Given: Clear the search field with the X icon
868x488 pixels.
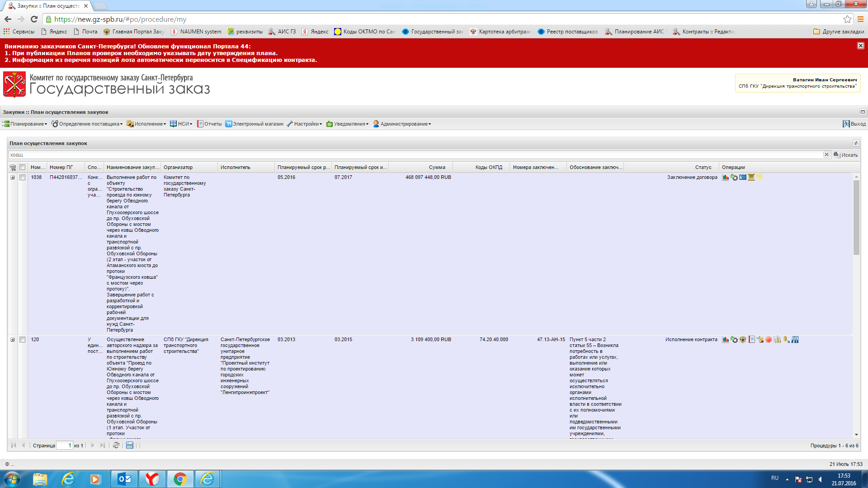Looking at the screenshot, I should [826, 155].
